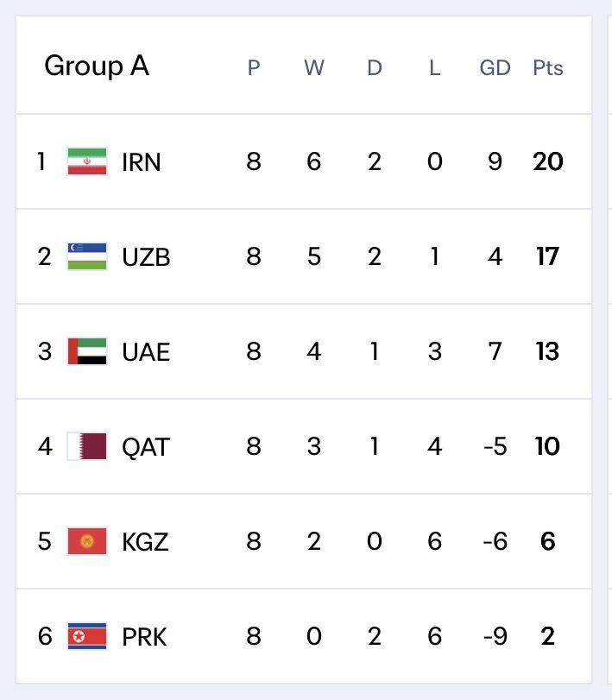This screenshot has width=612, height=700.
Task: Click the Group A heading
Action: tap(97, 66)
